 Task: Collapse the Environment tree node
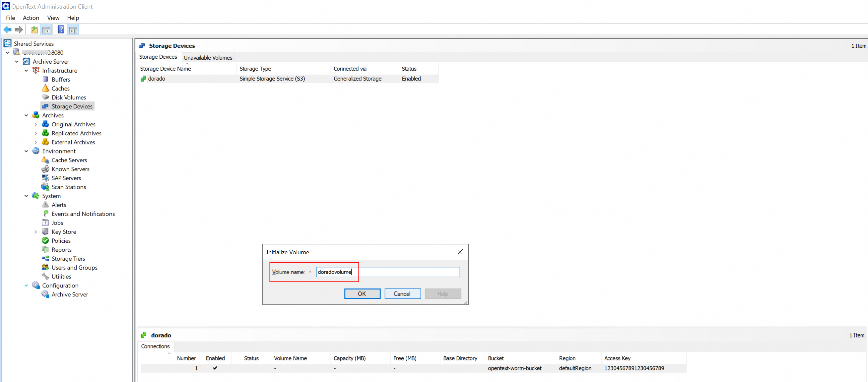point(26,151)
